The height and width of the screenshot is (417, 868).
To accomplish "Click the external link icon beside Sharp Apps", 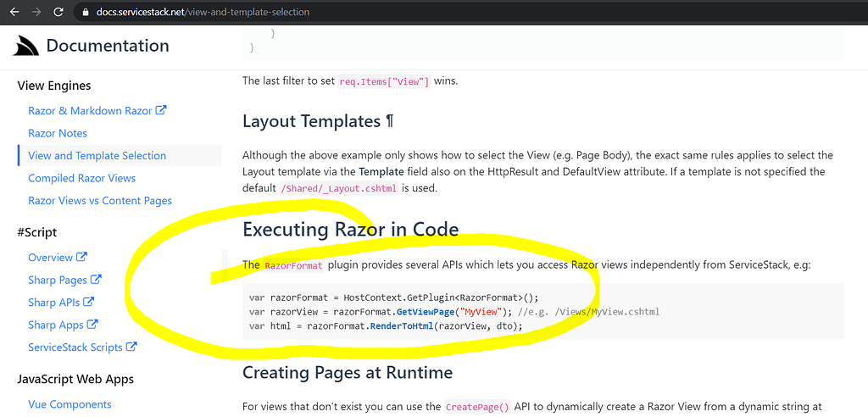I will click(92, 325).
